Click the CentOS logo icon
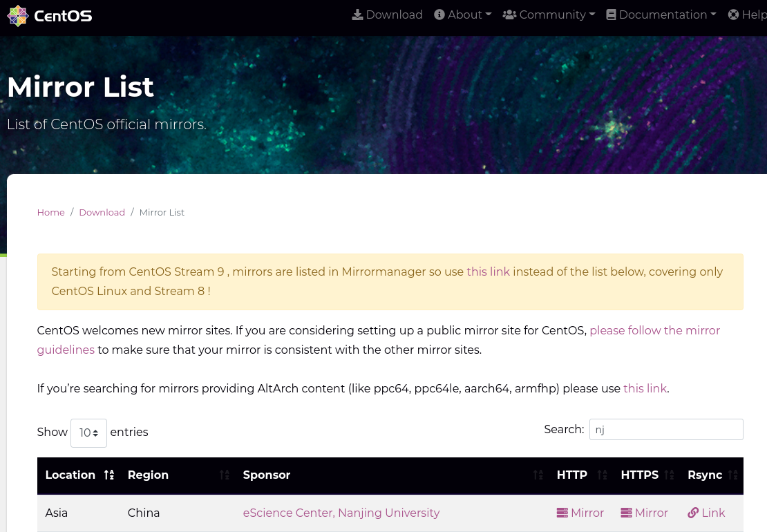767x532 pixels. pyautogui.click(x=17, y=16)
